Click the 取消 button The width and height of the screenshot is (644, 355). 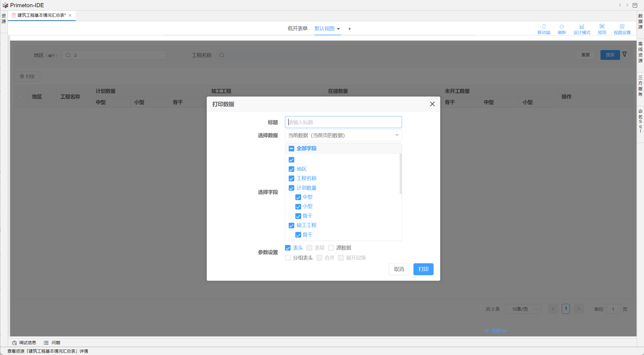[x=399, y=269]
